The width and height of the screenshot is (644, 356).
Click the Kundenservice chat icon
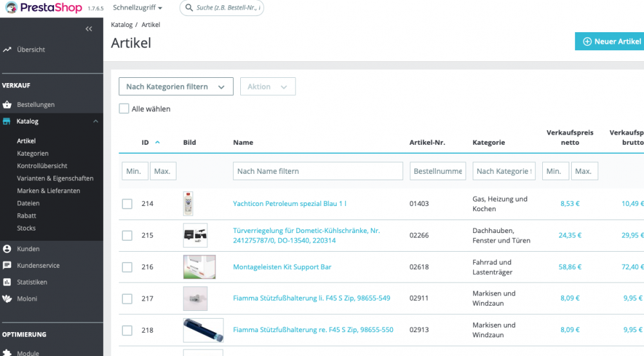(x=7, y=265)
